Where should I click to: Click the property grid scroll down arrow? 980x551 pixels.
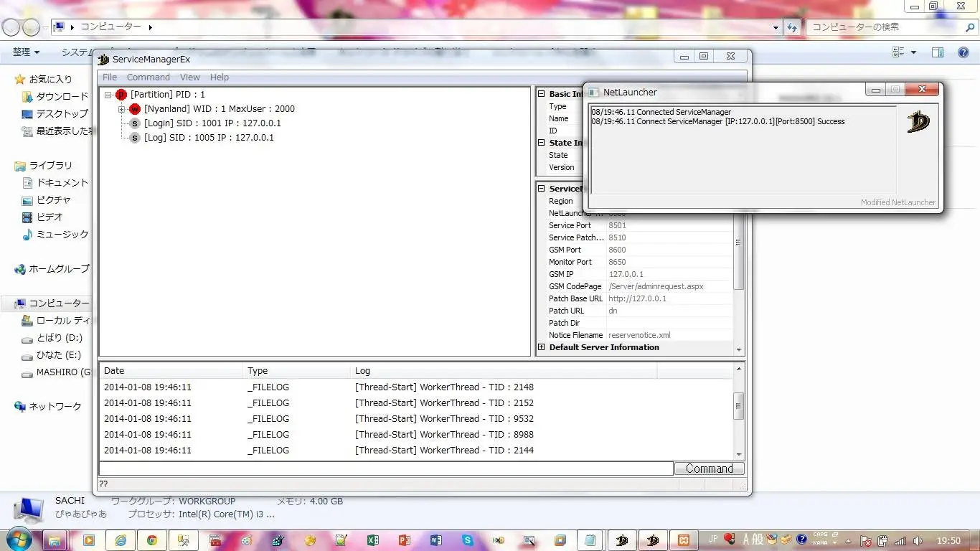pos(739,350)
